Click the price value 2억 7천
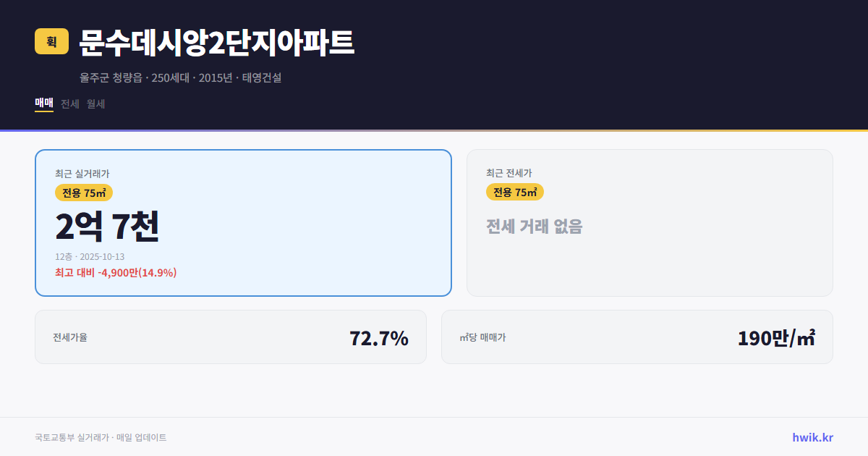The width and height of the screenshot is (868, 456). point(107,227)
